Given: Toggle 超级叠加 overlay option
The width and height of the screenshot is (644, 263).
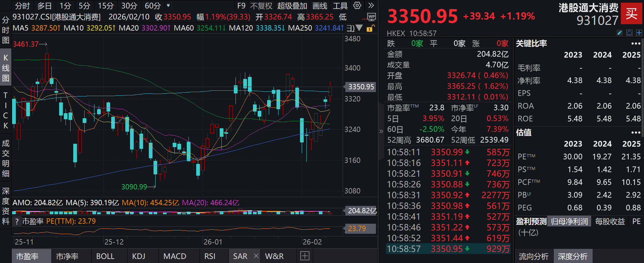Looking at the screenshot, I should point(292,6).
